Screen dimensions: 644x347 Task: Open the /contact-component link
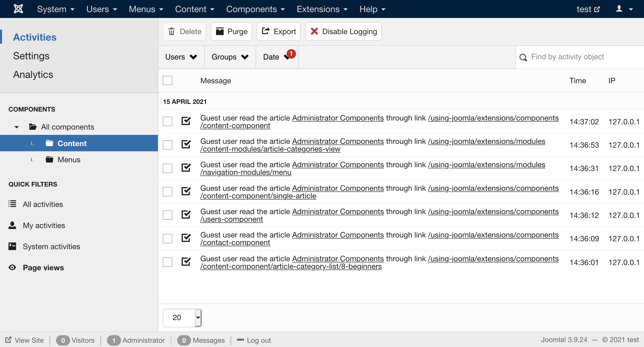[x=235, y=243]
